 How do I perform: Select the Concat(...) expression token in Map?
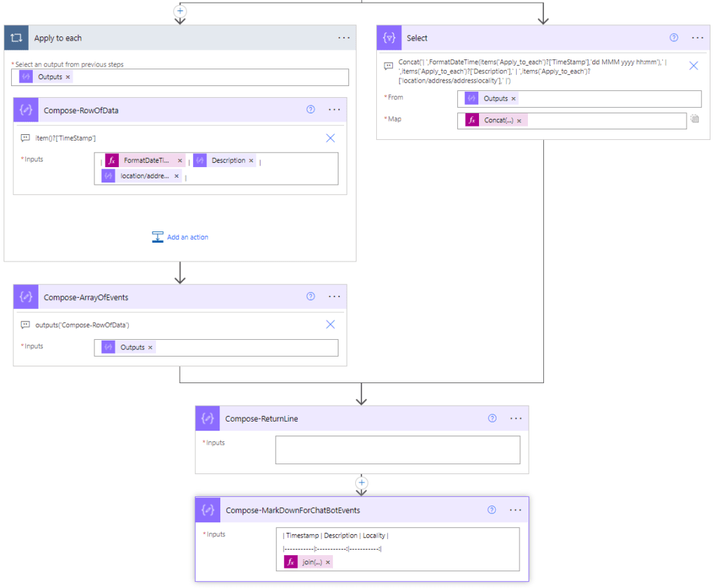(x=499, y=120)
